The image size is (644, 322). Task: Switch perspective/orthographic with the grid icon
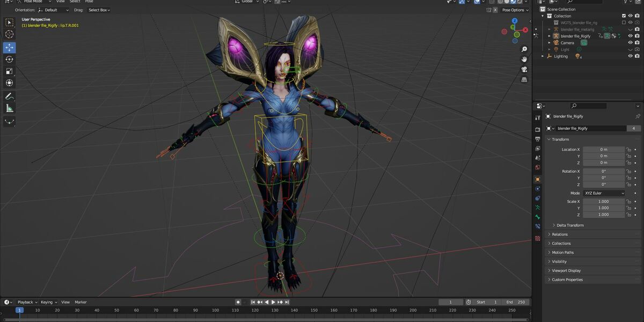pyautogui.click(x=524, y=79)
